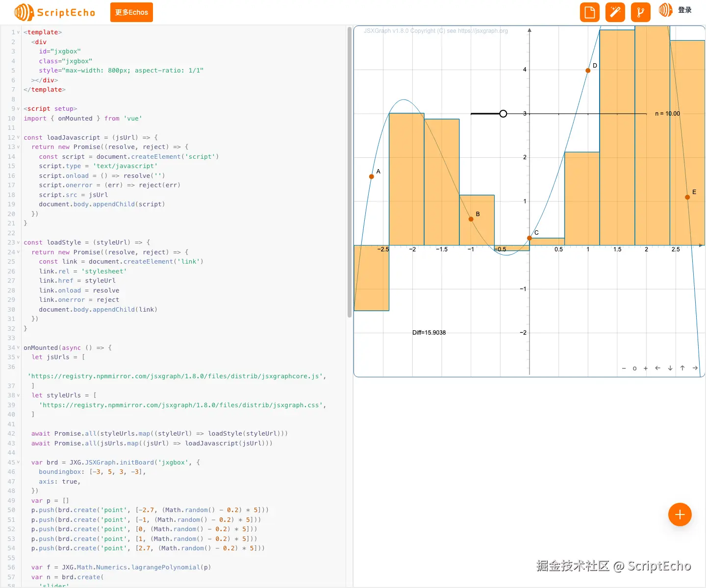Pan graph down with down arrow

(670, 368)
